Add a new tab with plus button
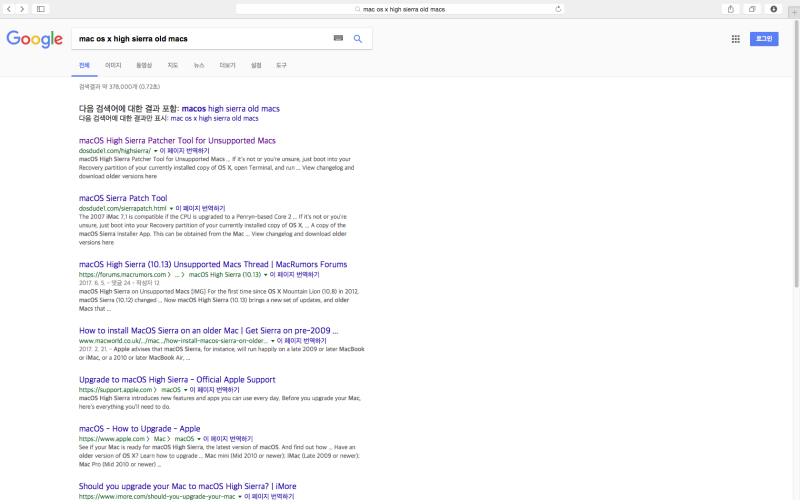This screenshot has height=500, width=800. pyautogui.click(x=795, y=12)
